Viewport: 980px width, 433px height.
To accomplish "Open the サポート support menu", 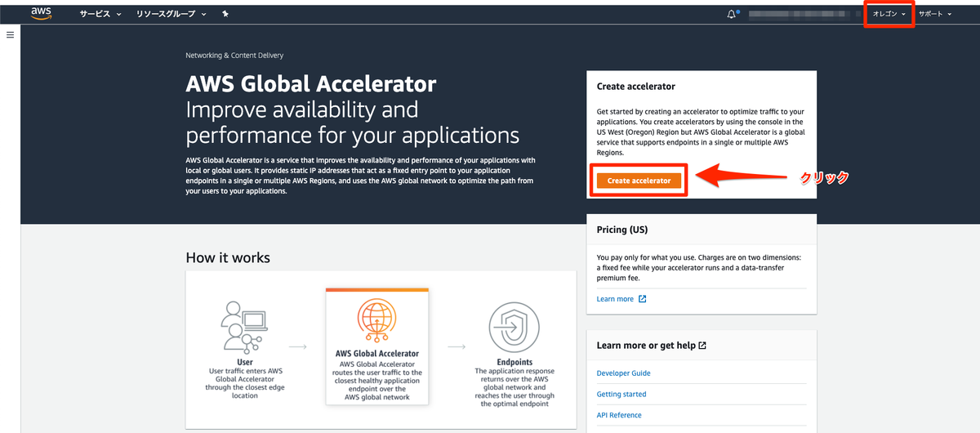I will point(935,14).
